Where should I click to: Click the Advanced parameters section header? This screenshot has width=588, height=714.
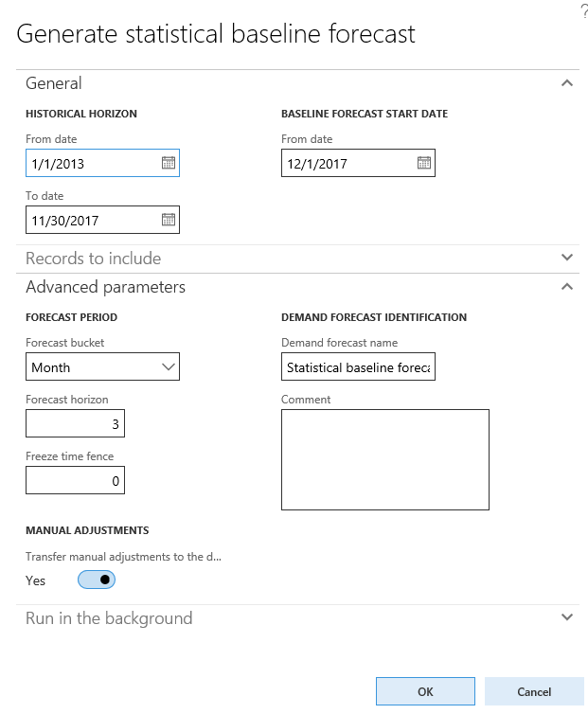pos(106,286)
